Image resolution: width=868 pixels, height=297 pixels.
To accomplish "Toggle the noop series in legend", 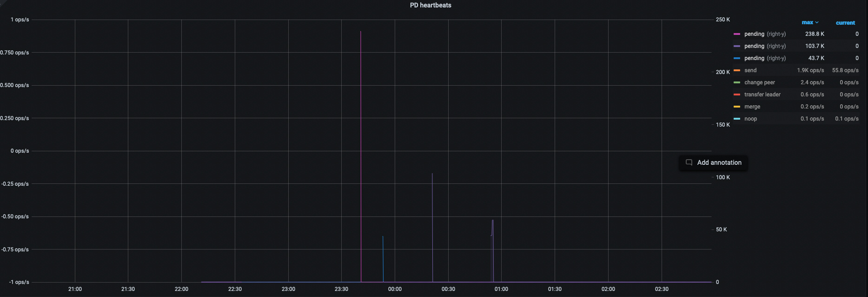I will pos(750,119).
